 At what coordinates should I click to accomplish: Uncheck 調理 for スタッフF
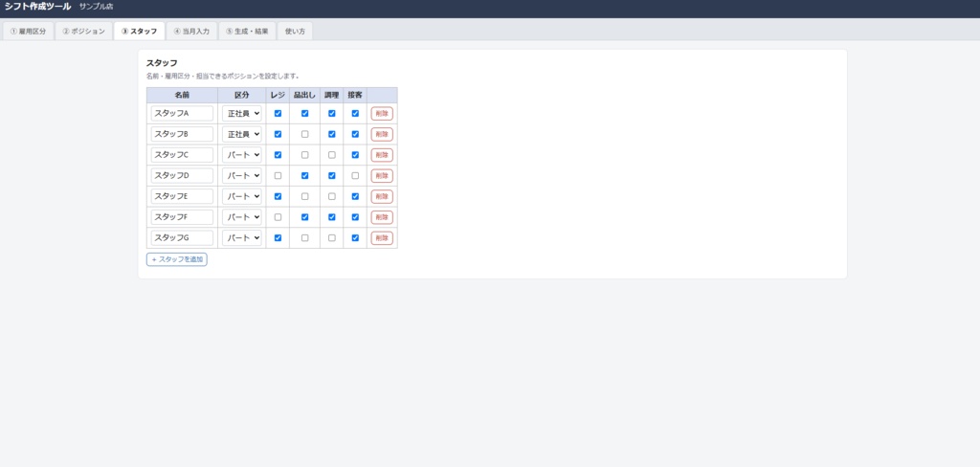click(332, 217)
